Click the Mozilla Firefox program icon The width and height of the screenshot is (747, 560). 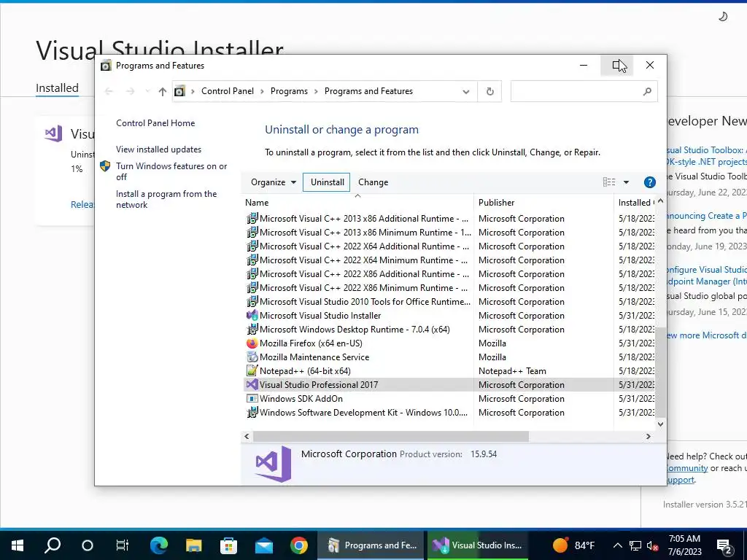[252, 343]
